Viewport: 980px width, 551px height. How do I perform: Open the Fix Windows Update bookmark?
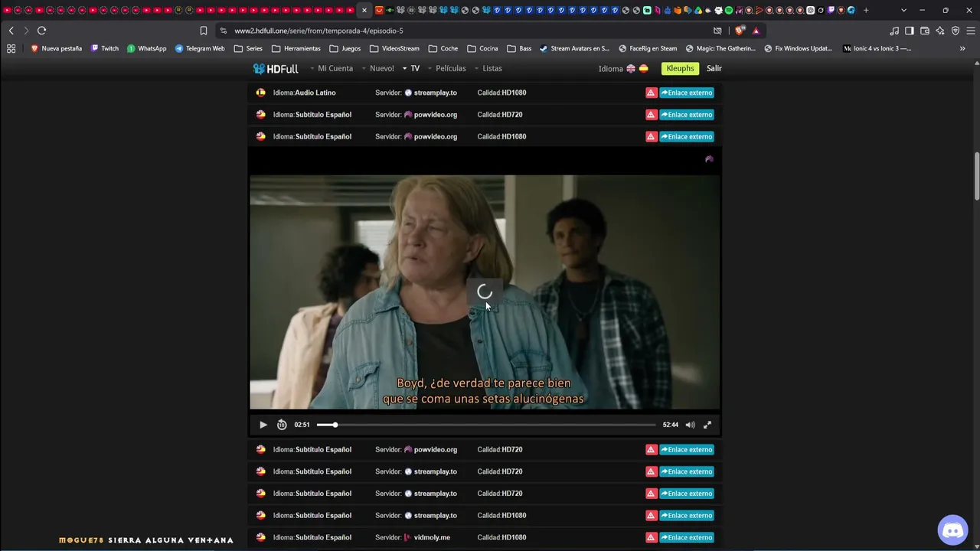point(798,48)
